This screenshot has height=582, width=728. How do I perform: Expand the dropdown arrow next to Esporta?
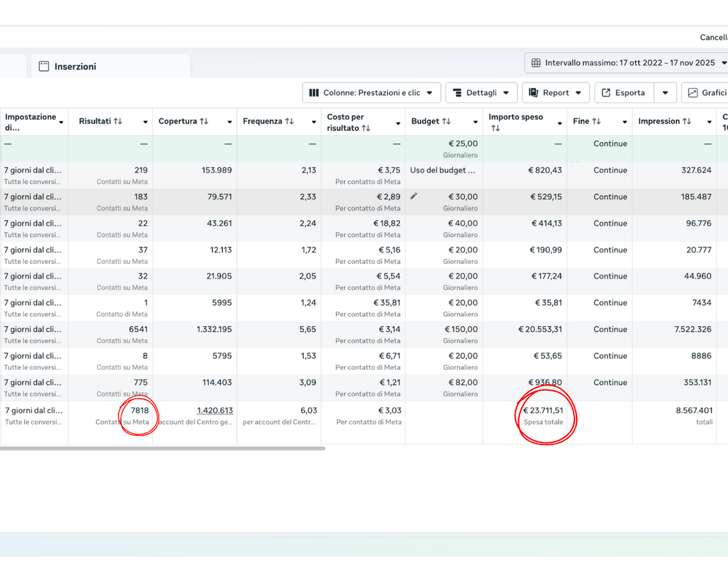point(665,93)
